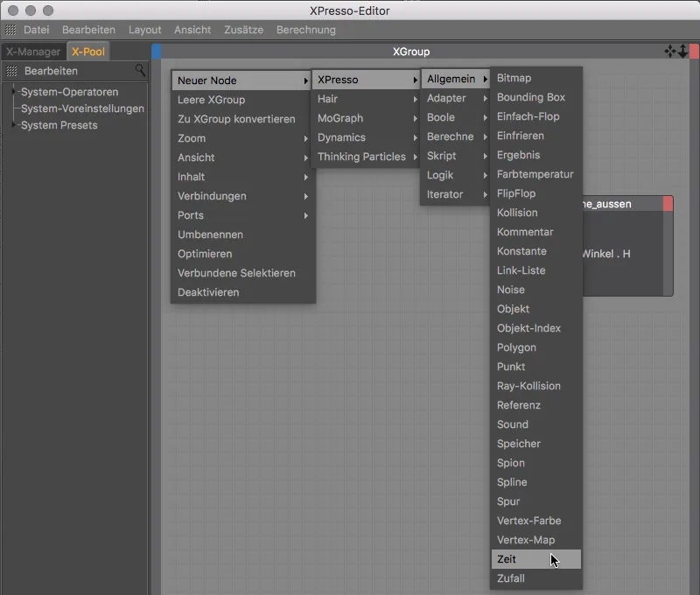Open the Iterator category submenu

click(456, 194)
